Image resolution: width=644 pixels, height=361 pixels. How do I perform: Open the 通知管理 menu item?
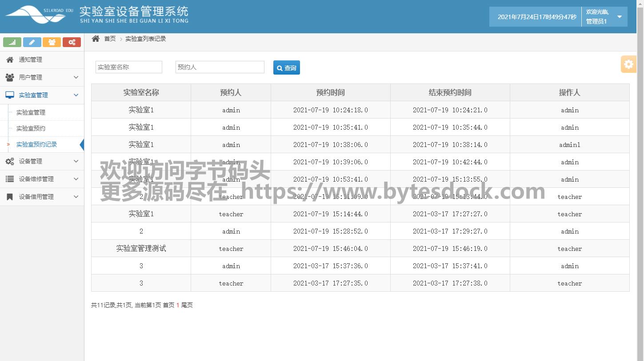click(30, 60)
